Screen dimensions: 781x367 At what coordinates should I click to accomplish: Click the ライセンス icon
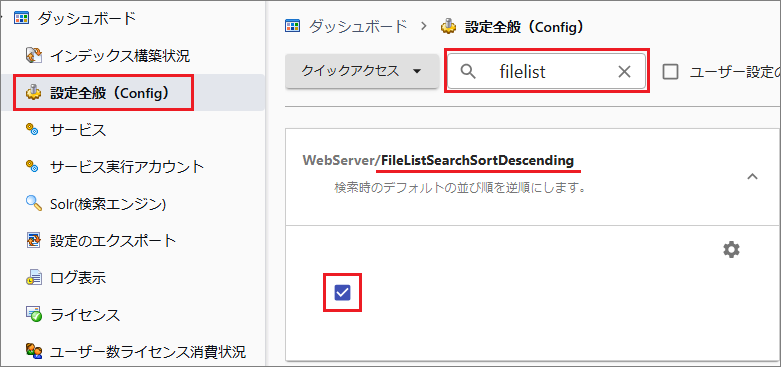pos(33,315)
